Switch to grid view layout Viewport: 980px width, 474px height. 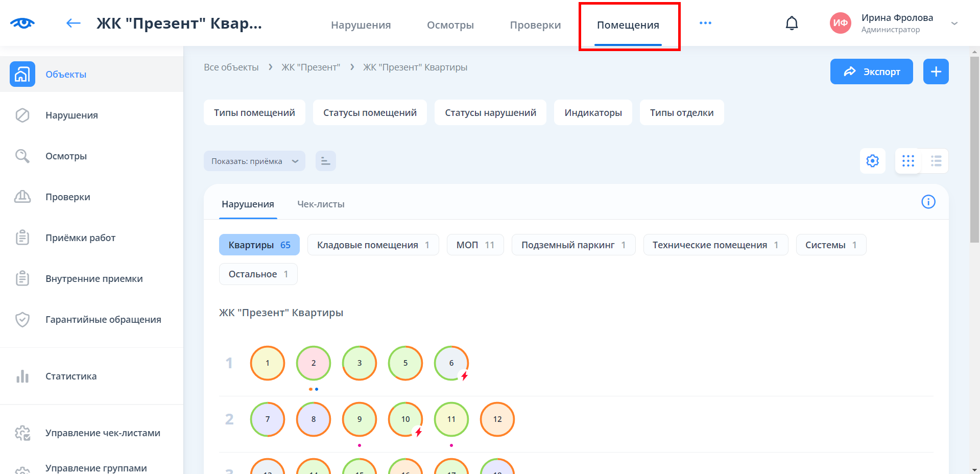[908, 161]
